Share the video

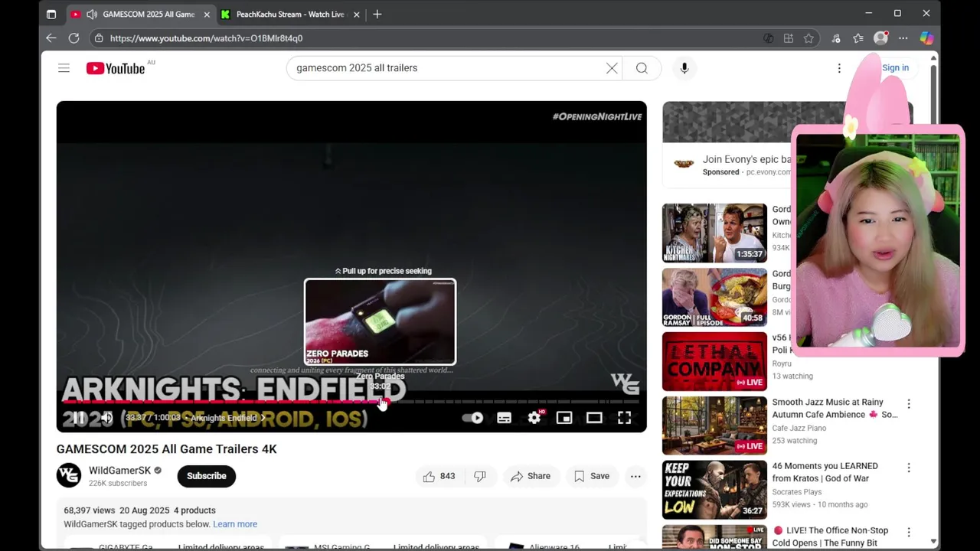tap(531, 476)
